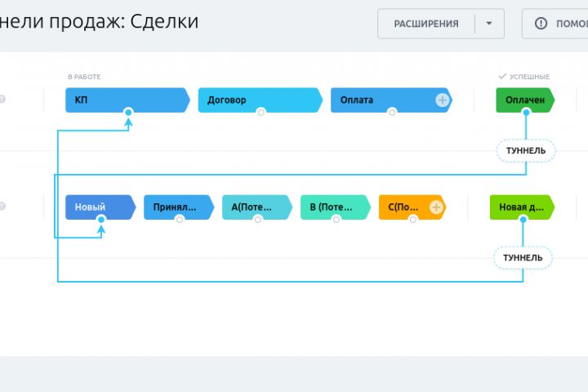588x392 pixels.
Task: Click the connector dot under Оплата
Action: point(392,112)
